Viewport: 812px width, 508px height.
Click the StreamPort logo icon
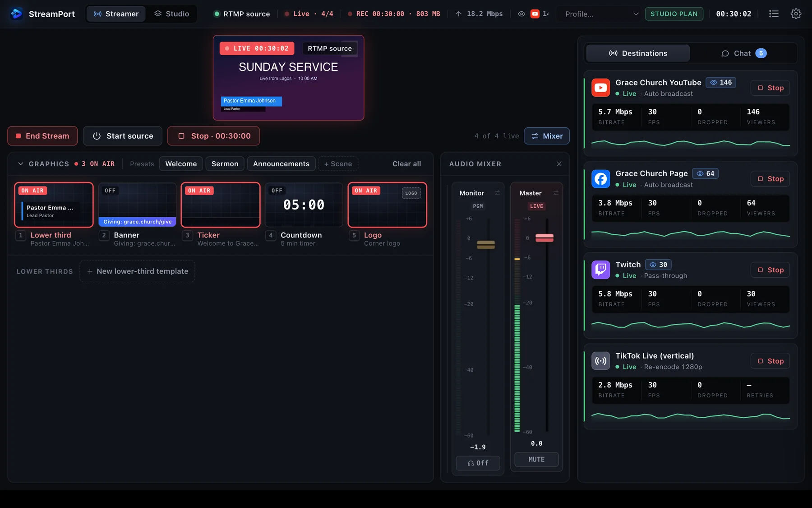[x=16, y=14]
